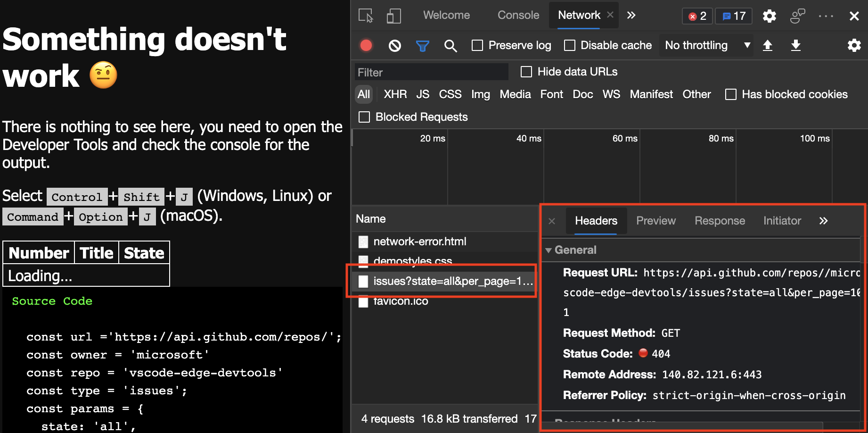Filter requests by XHR
The image size is (868, 433).
tap(395, 94)
